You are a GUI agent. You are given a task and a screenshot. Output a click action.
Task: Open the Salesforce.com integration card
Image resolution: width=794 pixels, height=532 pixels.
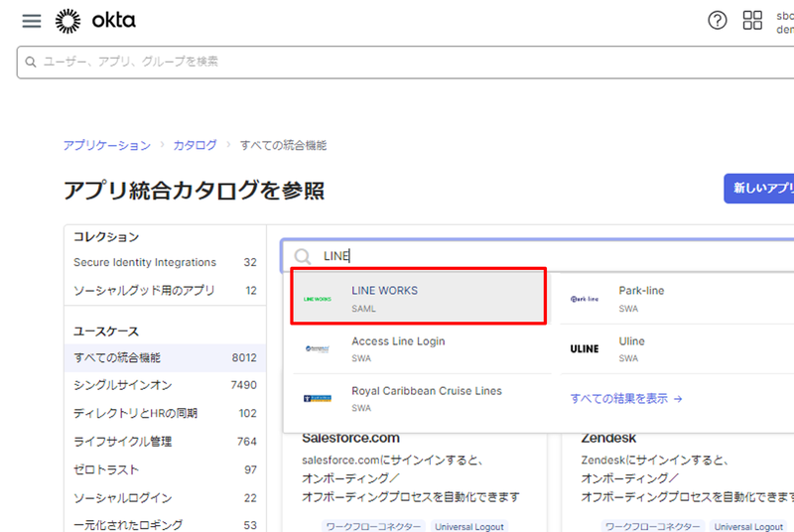[415, 481]
